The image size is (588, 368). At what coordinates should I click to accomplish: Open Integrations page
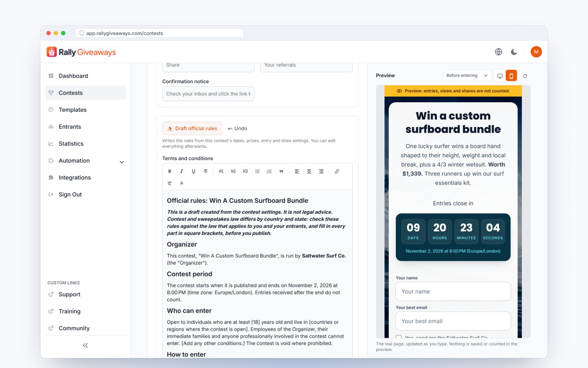85,177
